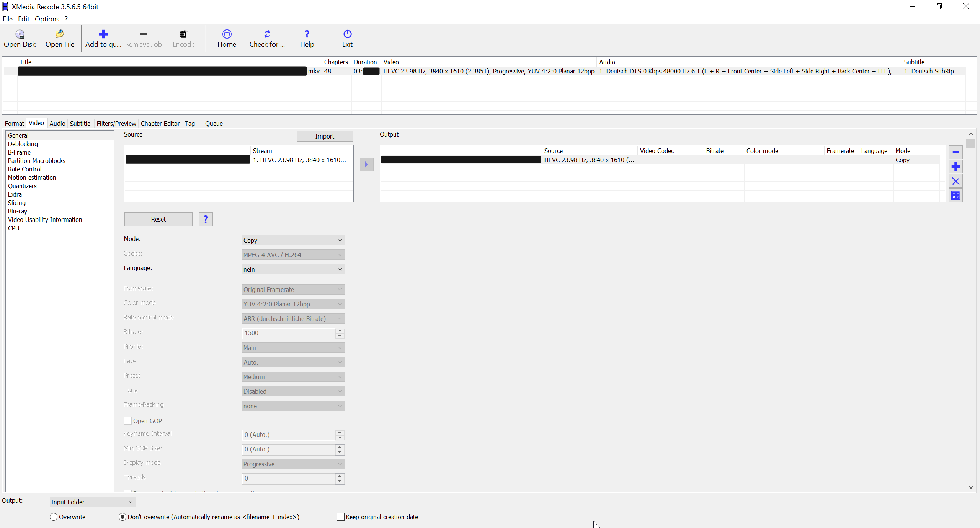Select the Overwrite radio button
980x528 pixels.
point(54,517)
